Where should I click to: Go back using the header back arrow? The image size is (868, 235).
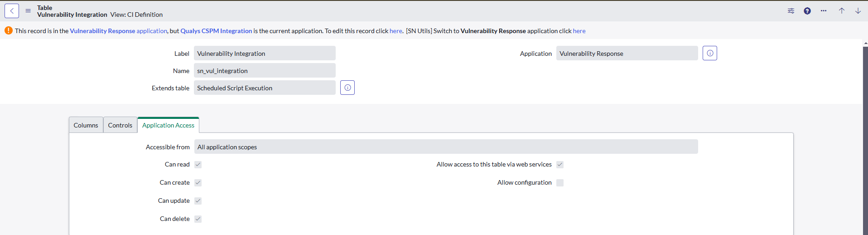pyautogui.click(x=12, y=11)
